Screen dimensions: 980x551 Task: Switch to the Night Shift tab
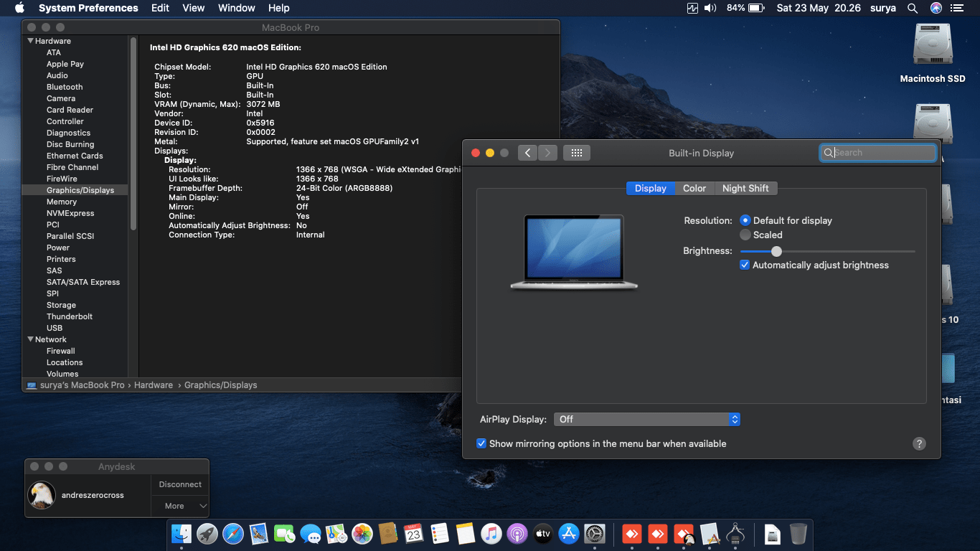click(745, 188)
